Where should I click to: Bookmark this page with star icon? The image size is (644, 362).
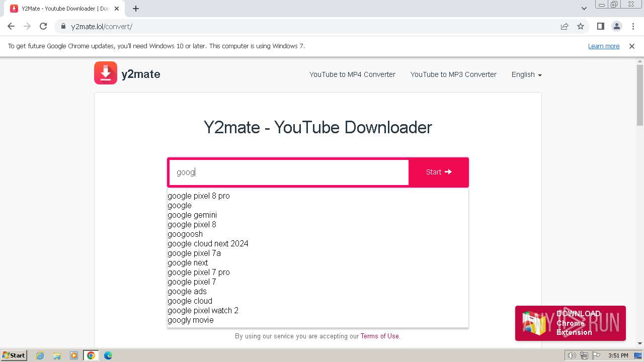click(581, 26)
